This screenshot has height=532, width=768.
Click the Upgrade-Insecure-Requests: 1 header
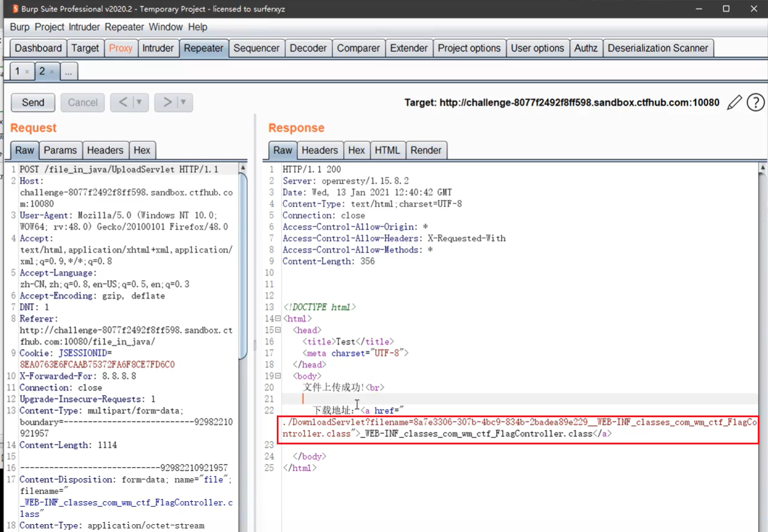(x=88, y=399)
